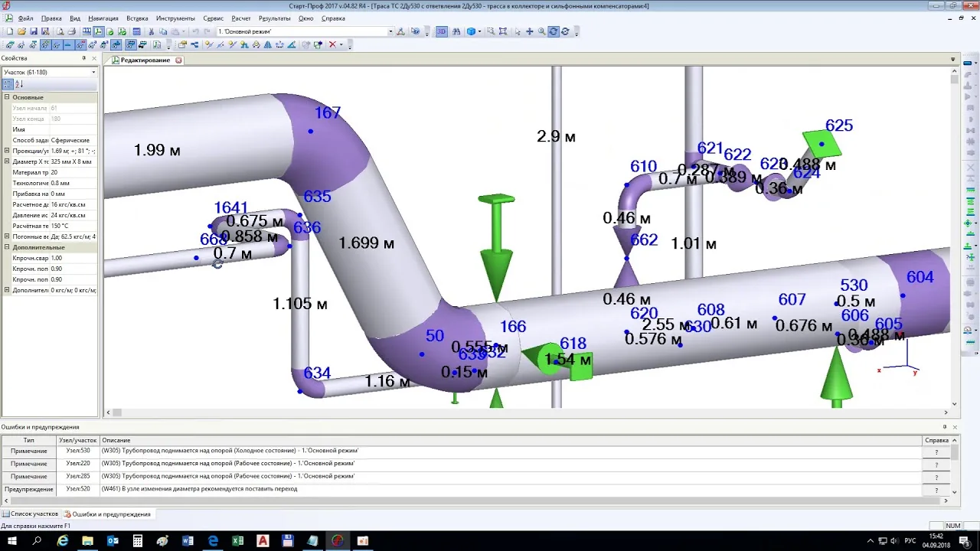Open Excel from the Windows taskbar

(237, 541)
